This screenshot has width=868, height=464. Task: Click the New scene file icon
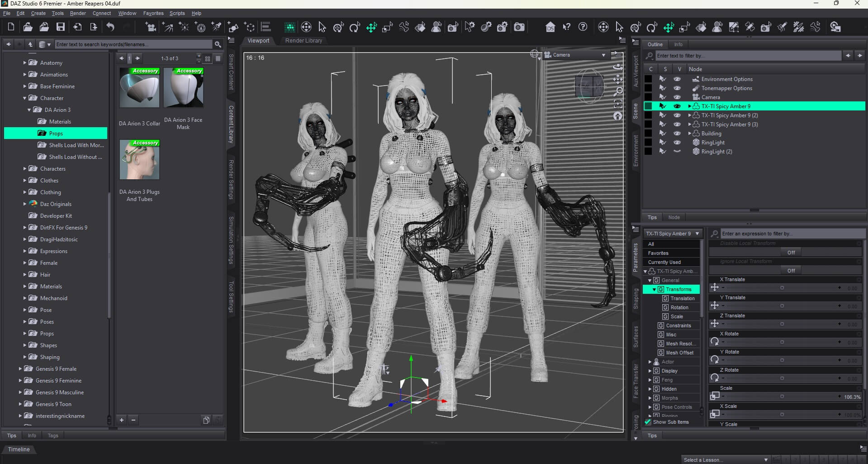[x=11, y=27]
